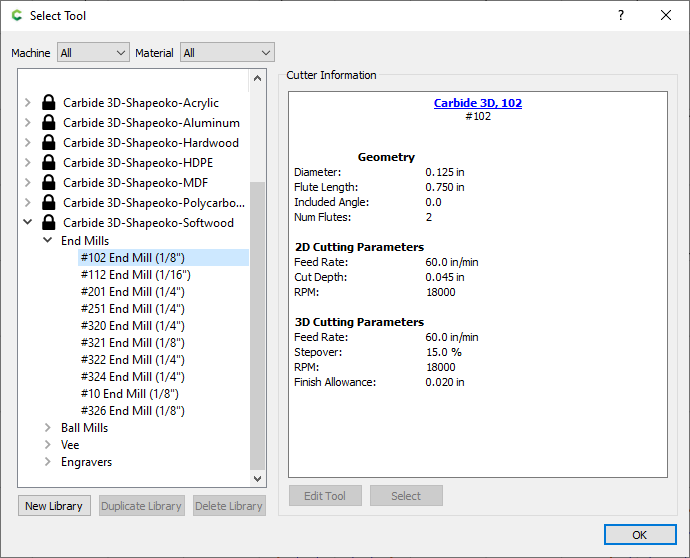
Task: Select #324 End Mill (1/4")
Action: (x=132, y=377)
